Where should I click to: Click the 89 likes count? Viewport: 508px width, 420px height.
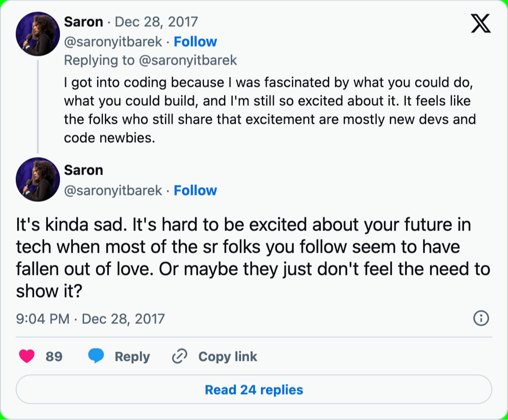tap(54, 357)
